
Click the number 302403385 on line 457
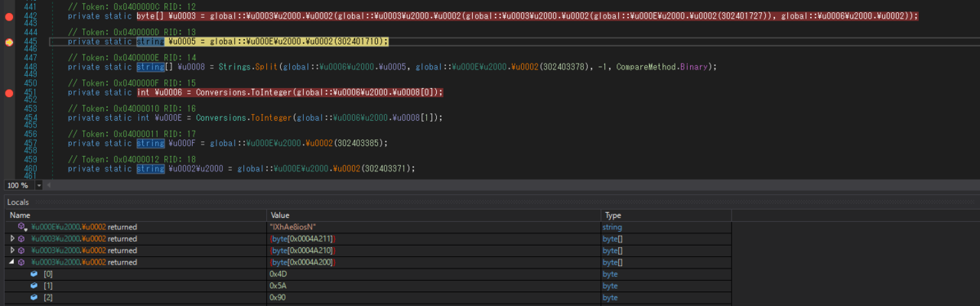(x=360, y=144)
